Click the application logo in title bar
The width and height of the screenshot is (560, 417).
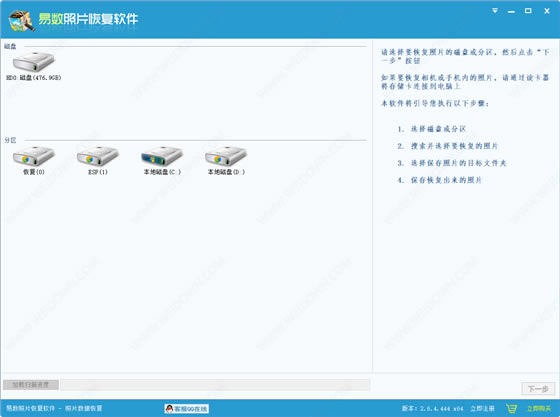point(22,20)
